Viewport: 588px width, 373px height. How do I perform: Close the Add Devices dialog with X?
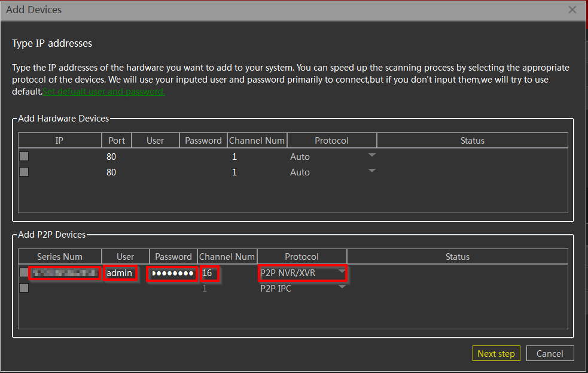pyautogui.click(x=572, y=10)
